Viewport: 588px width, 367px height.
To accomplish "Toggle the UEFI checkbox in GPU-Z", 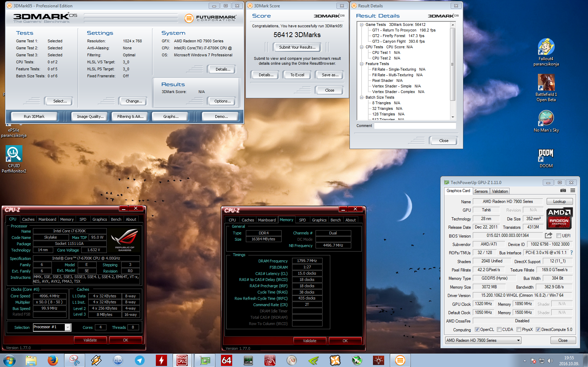I will click(559, 236).
